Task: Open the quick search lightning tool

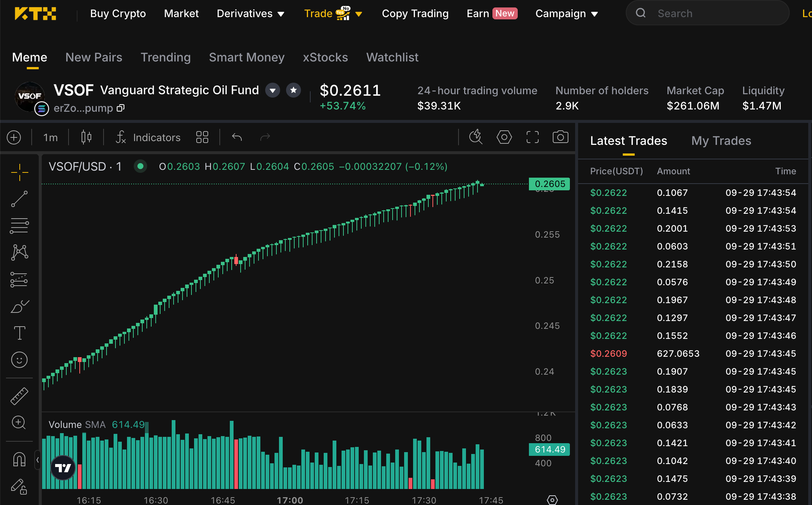Action: [476, 137]
